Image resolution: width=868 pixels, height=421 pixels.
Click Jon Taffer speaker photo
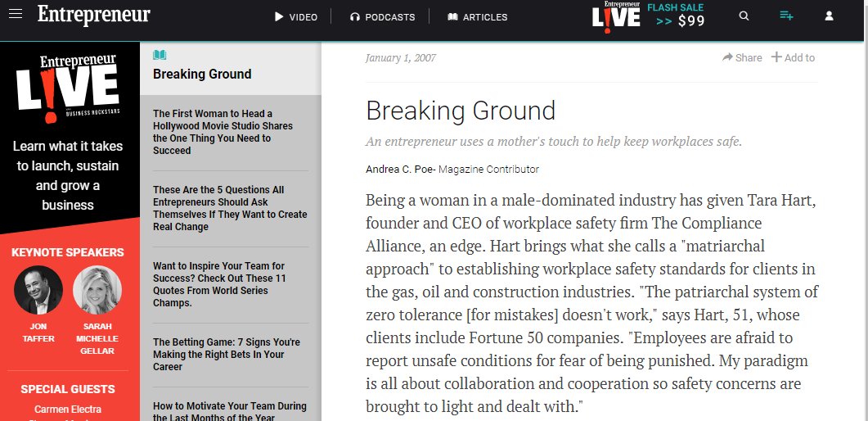38,290
